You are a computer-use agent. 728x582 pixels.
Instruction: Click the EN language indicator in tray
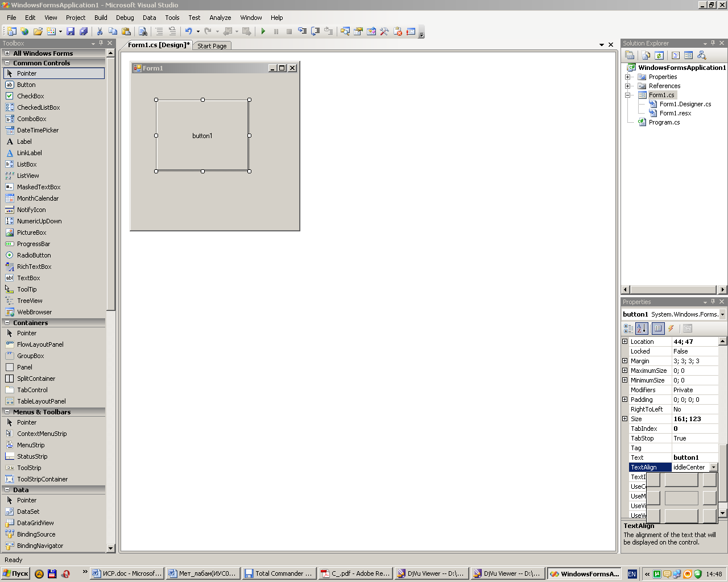coord(632,574)
